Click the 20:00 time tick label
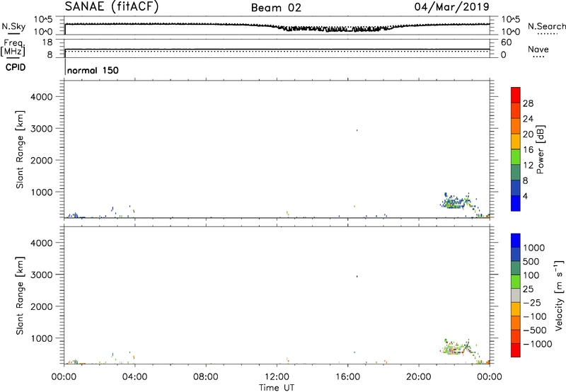The width and height of the screenshot is (566, 392). pos(419,377)
